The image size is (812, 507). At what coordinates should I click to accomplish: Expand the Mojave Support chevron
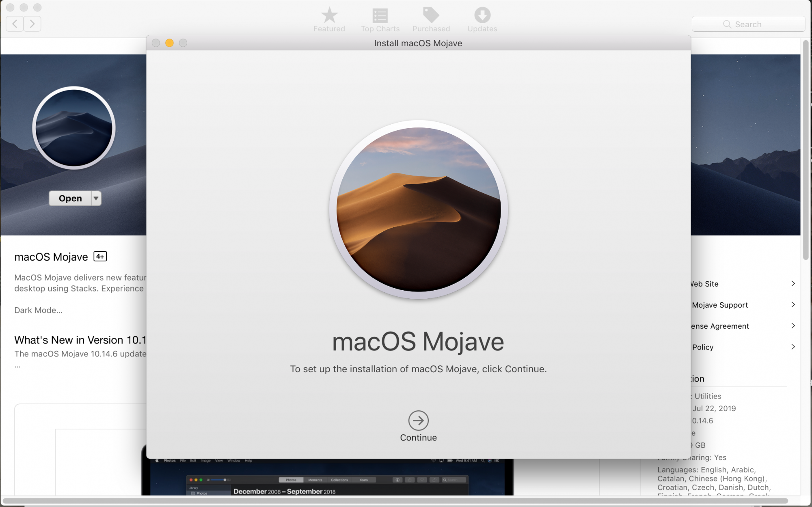(793, 305)
